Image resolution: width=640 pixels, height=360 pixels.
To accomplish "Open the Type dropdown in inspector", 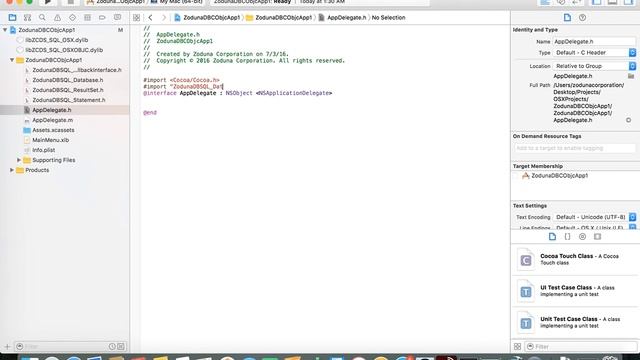I will (594, 53).
